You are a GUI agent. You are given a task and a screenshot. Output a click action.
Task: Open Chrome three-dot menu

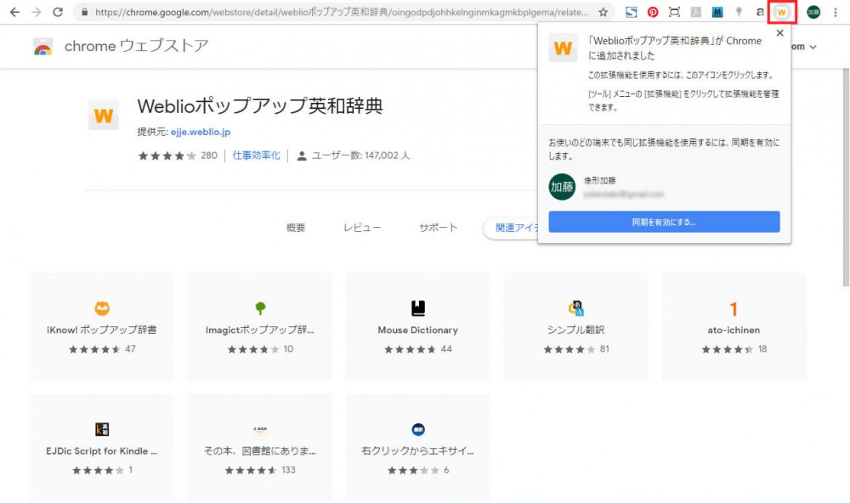[x=836, y=12]
